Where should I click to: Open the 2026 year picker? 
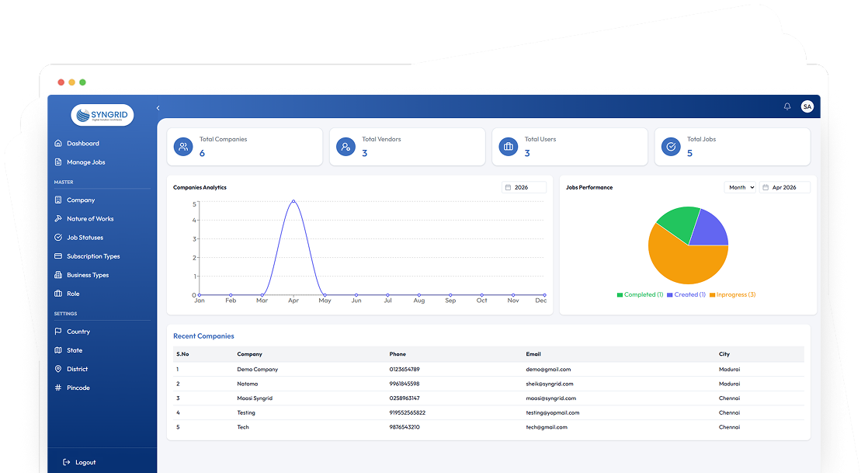[524, 187]
